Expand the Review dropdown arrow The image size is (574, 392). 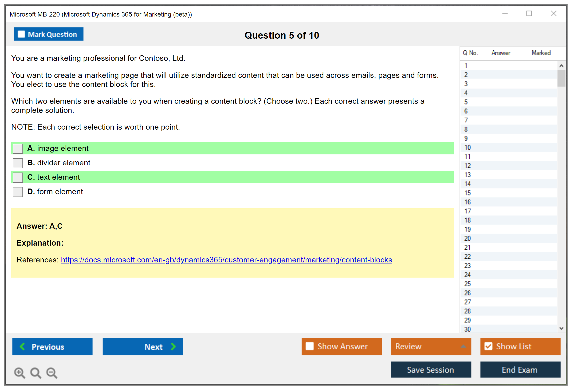pos(463,346)
